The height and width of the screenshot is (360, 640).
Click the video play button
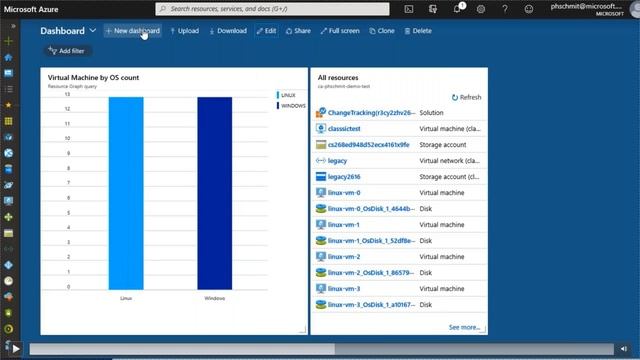point(16,349)
